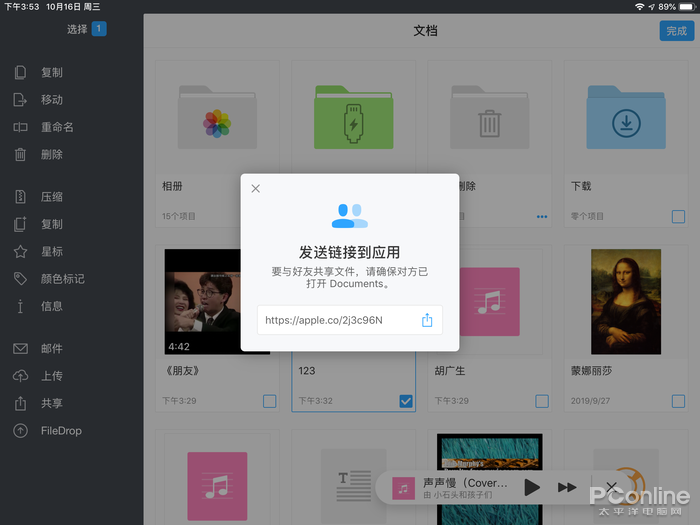
Task: Choose the Rename icon in the sidebar
Action: 20,127
